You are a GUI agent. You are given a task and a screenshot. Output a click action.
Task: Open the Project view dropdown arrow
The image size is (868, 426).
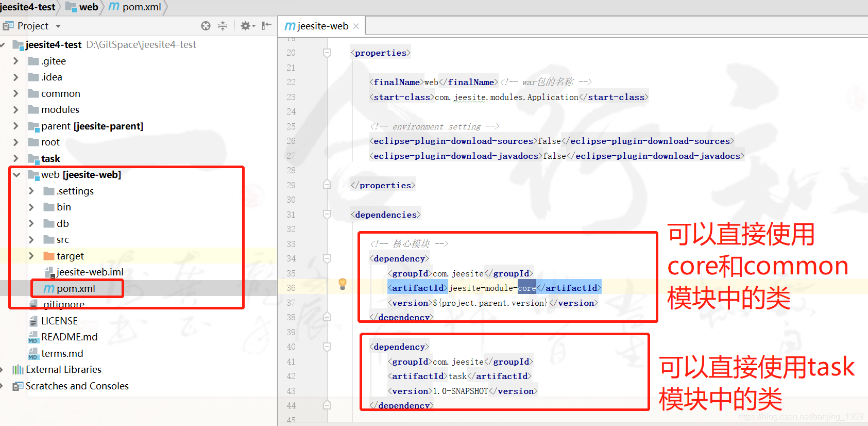(58, 26)
